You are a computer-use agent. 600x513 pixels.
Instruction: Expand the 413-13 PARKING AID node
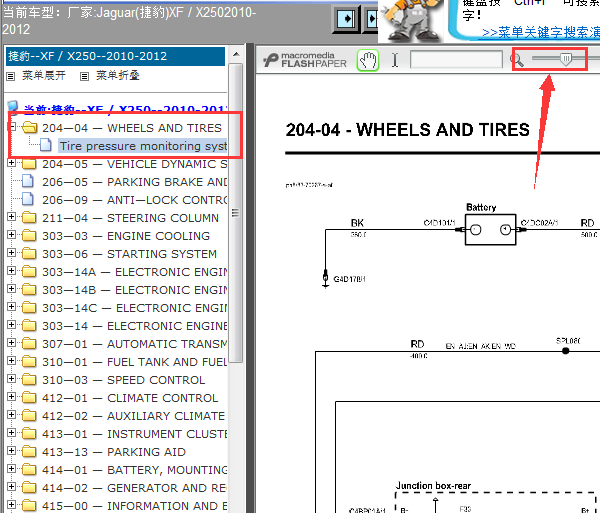[12, 450]
